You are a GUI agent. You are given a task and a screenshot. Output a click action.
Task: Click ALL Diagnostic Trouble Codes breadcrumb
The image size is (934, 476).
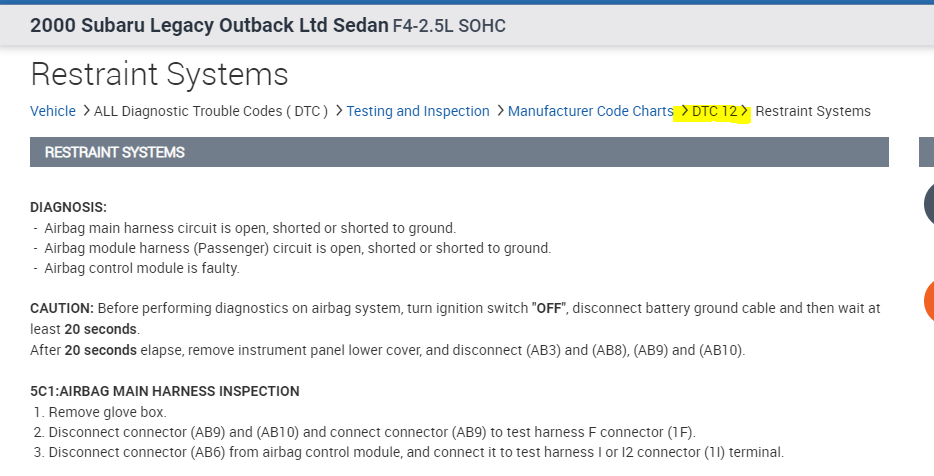[x=211, y=111]
